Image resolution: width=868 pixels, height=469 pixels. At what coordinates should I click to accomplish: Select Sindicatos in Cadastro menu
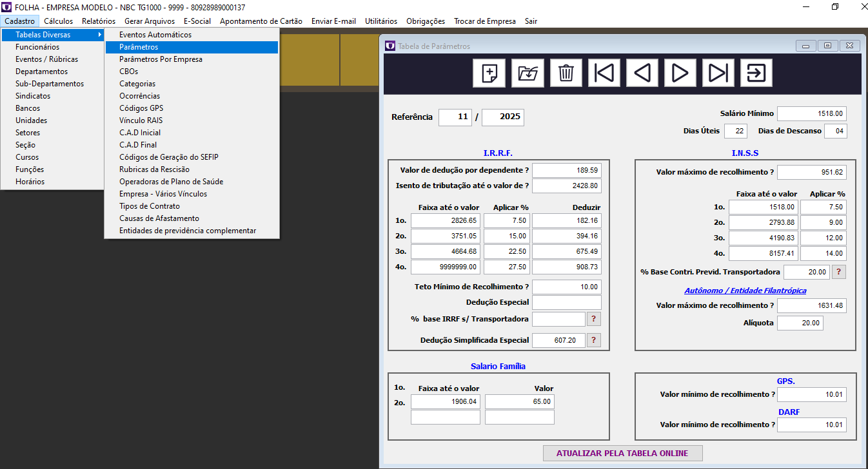53,96
